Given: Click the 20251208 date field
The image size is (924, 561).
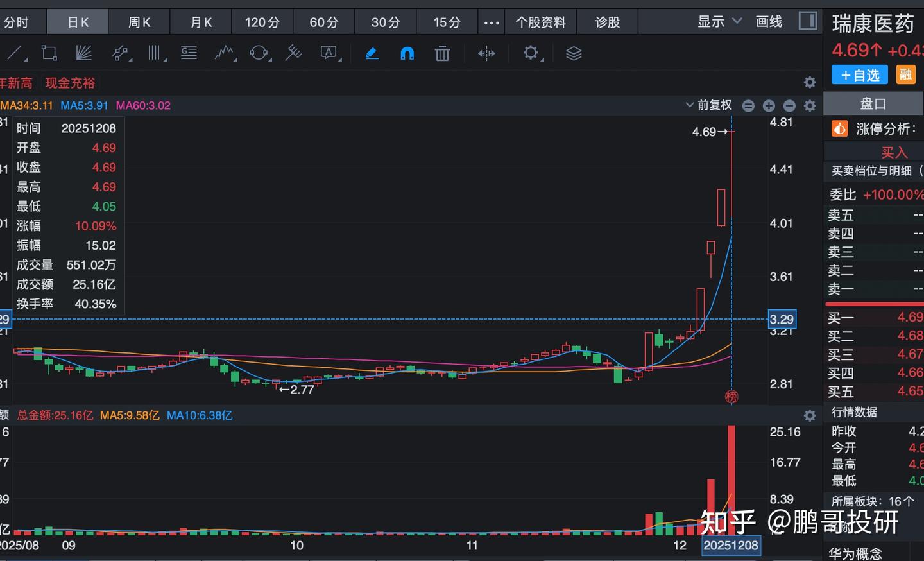Looking at the screenshot, I should point(731,545).
